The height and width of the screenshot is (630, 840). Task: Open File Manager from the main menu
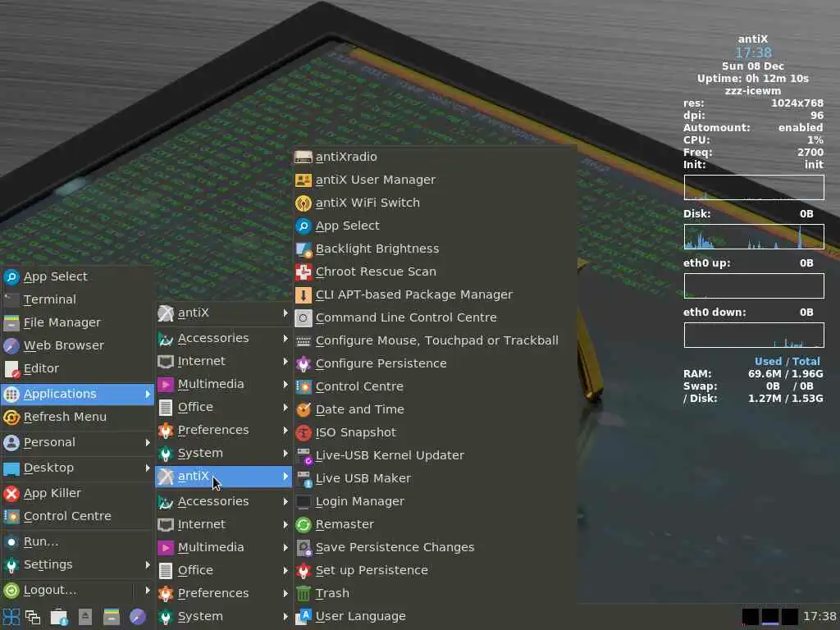point(78,323)
